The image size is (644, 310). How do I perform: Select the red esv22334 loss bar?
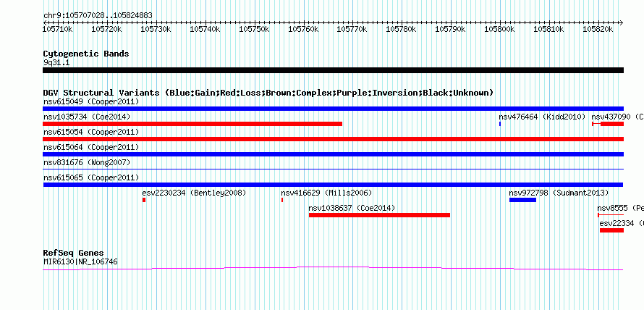611,230
